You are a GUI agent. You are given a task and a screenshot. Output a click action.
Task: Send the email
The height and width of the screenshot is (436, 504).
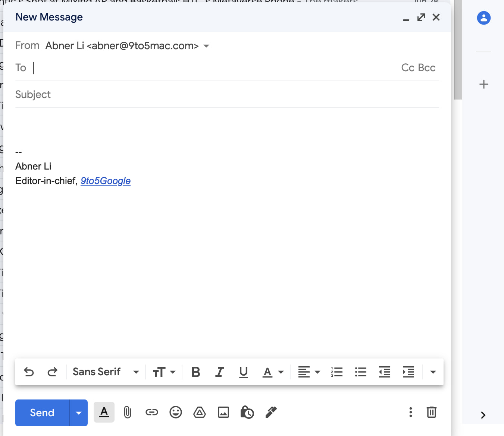pos(41,413)
